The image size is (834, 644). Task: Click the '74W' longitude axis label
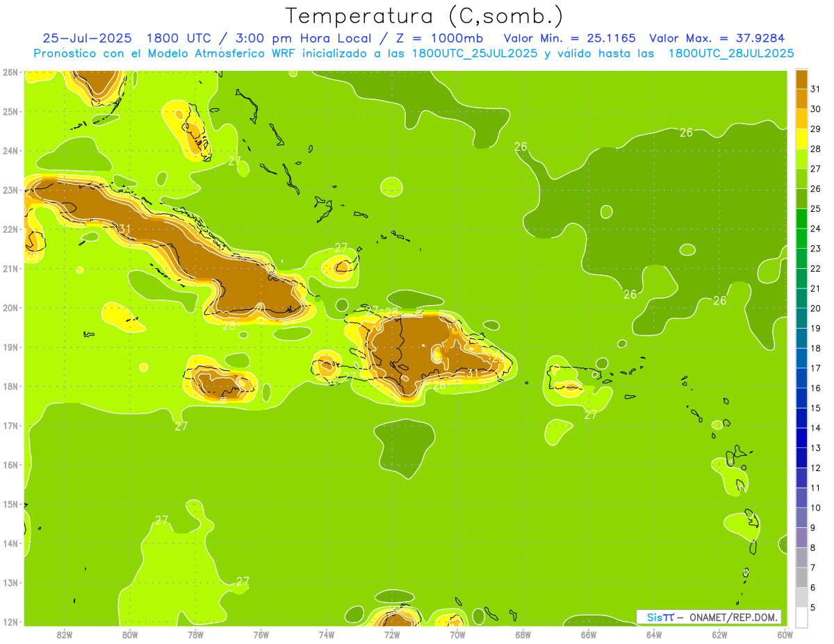point(327,634)
